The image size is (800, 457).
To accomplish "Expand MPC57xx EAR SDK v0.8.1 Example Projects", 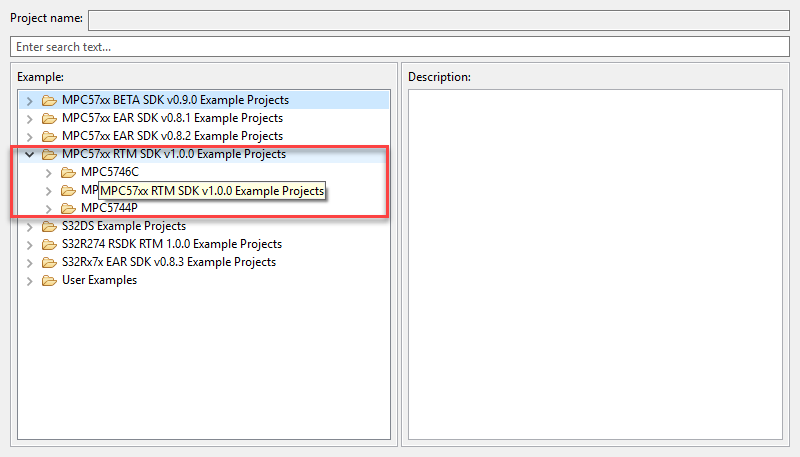I will (30, 119).
